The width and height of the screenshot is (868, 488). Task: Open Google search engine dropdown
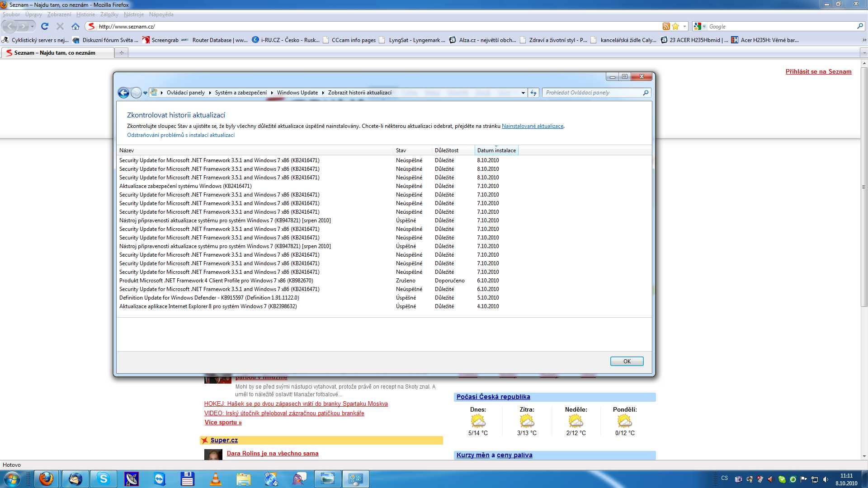click(x=699, y=26)
